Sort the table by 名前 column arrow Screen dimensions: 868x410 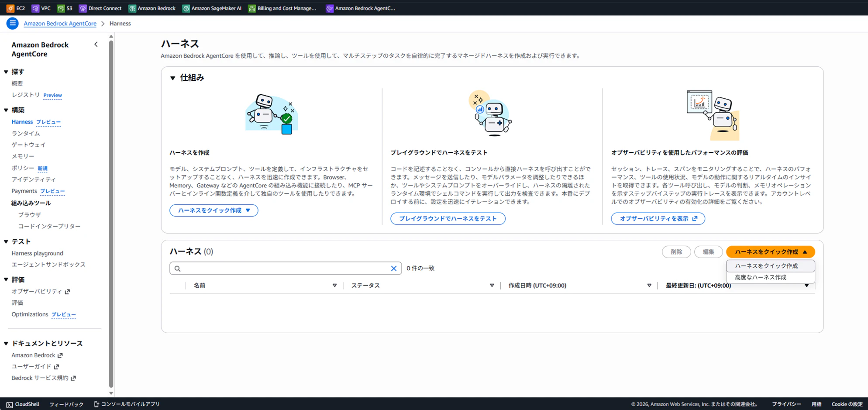(334, 286)
